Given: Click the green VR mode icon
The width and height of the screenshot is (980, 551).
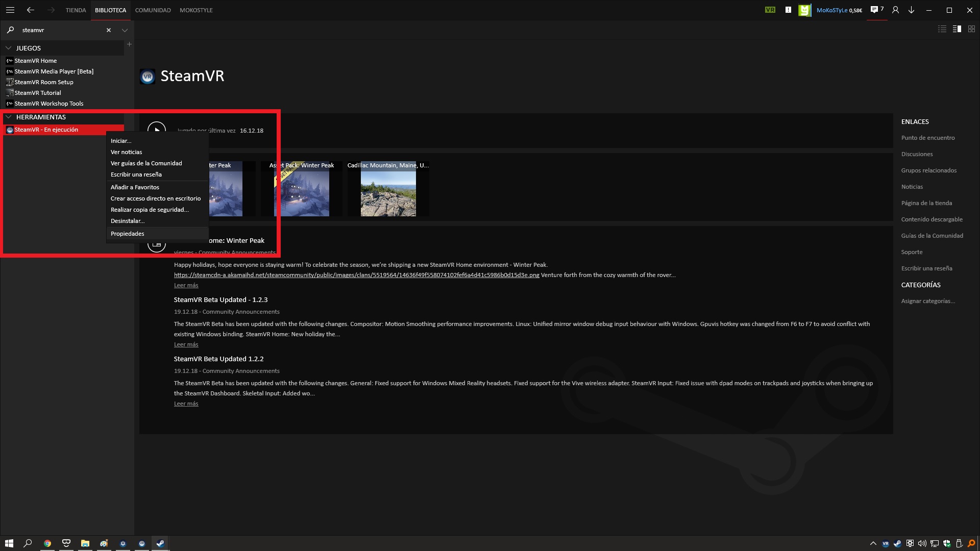Looking at the screenshot, I should pos(770,10).
